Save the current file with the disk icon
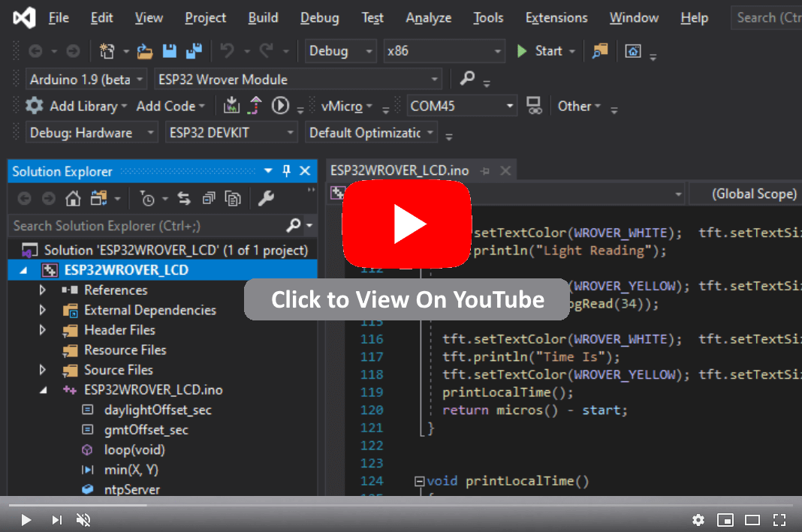Screen dimensions: 802x532 (x=169, y=51)
